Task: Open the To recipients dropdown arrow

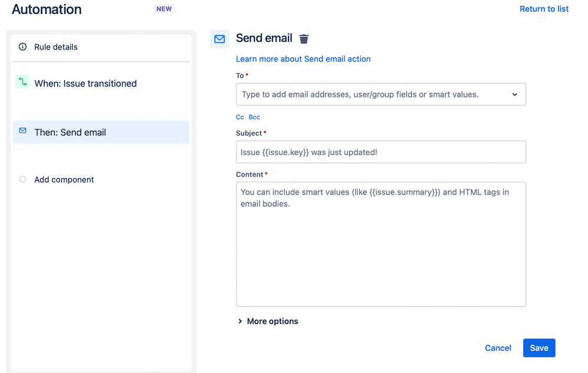Action: (514, 94)
